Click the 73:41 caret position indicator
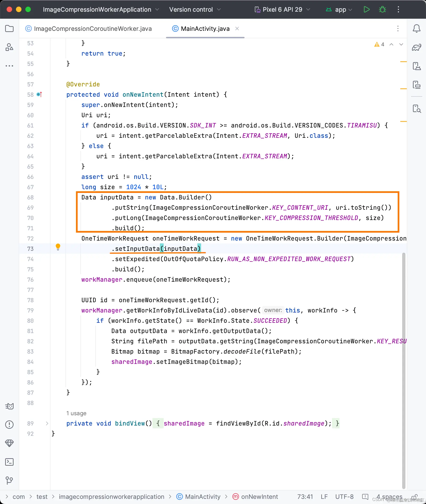The height and width of the screenshot is (504, 426). click(305, 497)
